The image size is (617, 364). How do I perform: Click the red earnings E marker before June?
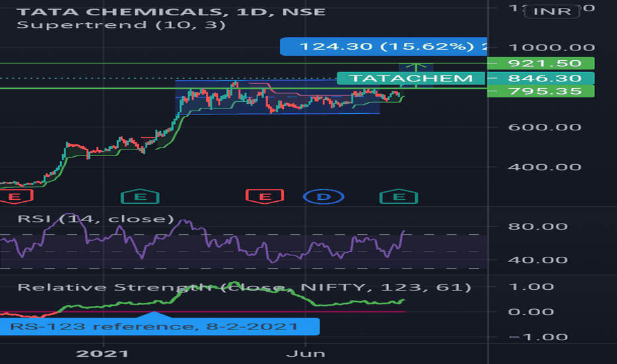(x=265, y=197)
